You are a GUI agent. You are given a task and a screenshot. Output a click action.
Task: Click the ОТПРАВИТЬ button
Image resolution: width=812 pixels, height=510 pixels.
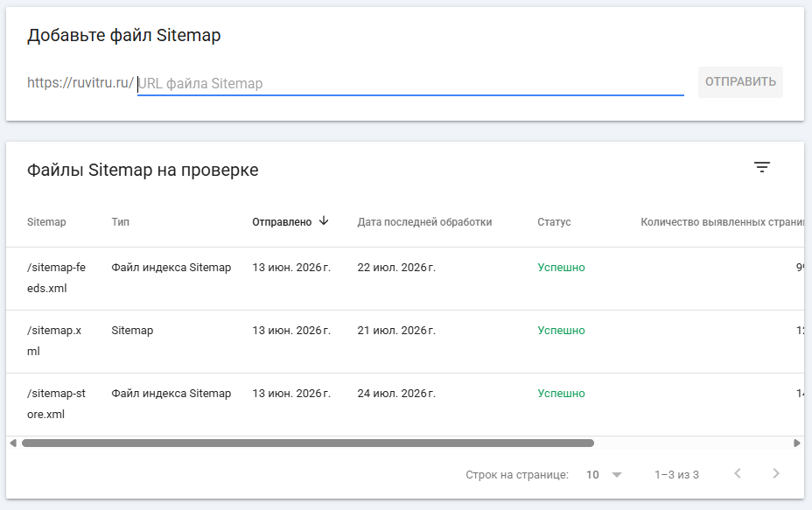pos(740,82)
